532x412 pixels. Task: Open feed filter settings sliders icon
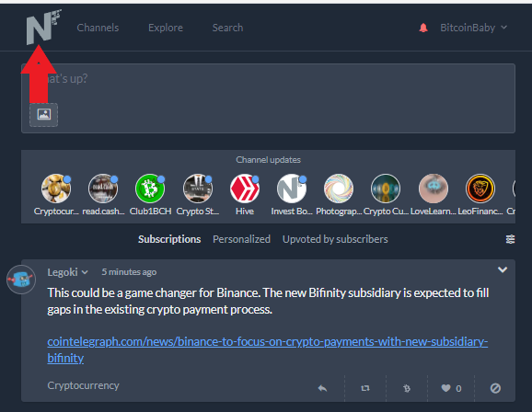(x=510, y=239)
